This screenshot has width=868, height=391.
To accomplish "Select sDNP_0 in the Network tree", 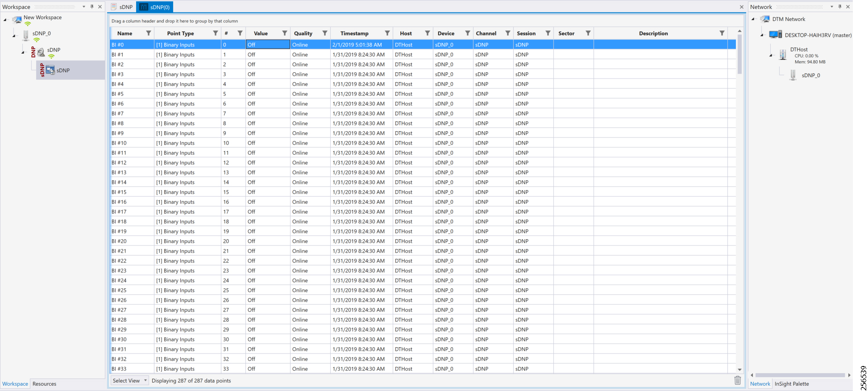I will [x=810, y=75].
